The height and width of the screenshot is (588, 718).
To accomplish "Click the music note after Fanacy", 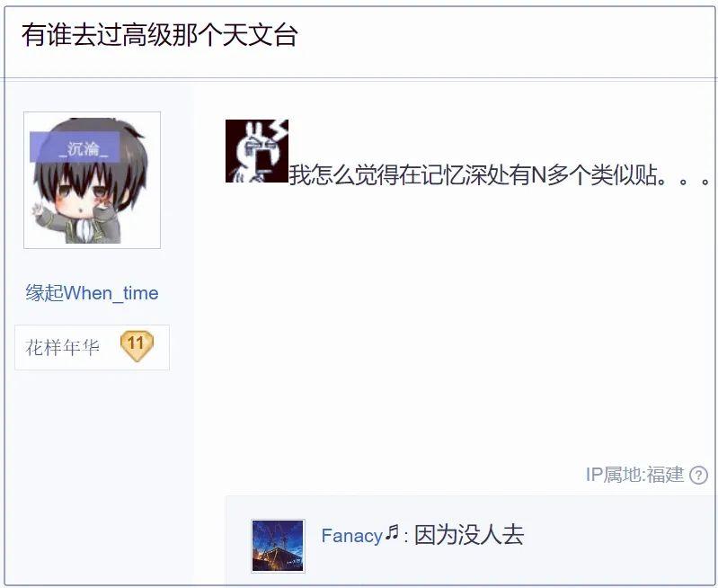I will tap(392, 532).
